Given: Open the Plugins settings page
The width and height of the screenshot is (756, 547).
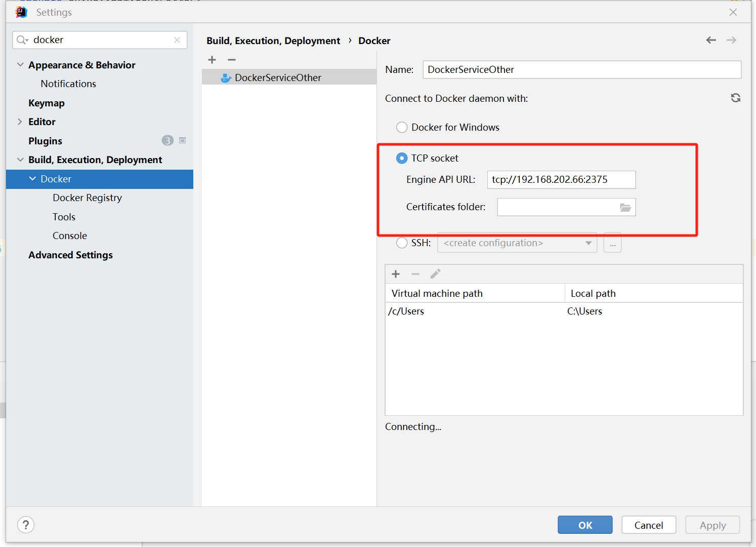Looking at the screenshot, I should pos(46,141).
